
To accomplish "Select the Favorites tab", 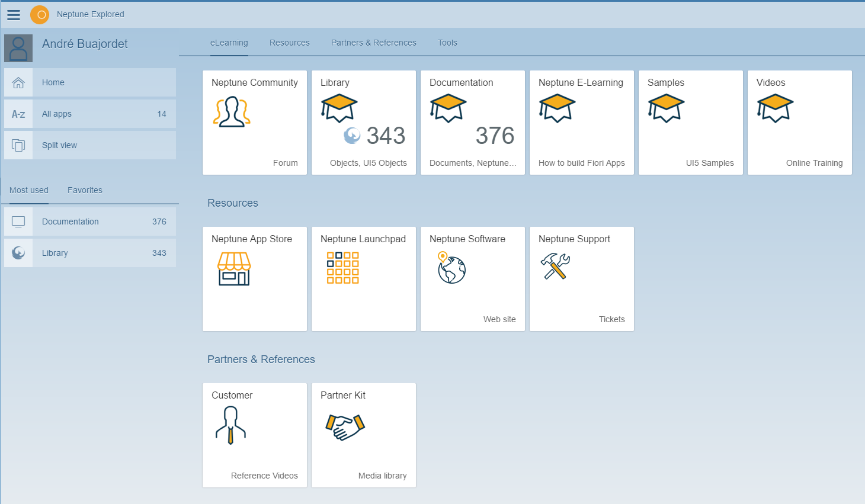I will (85, 190).
